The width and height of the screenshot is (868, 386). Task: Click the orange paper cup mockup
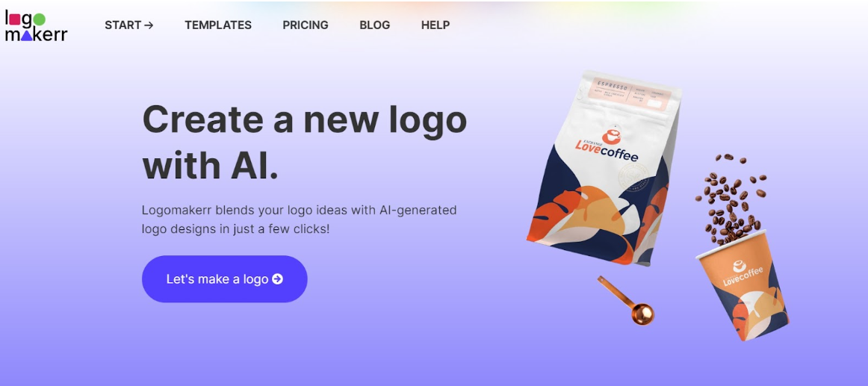point(743,284)
